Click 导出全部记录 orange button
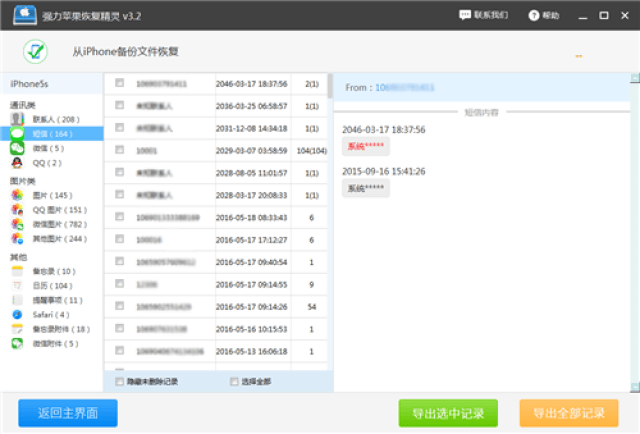Screen dimensions: 640x434 pyautogui.click(x=568, y=412)
